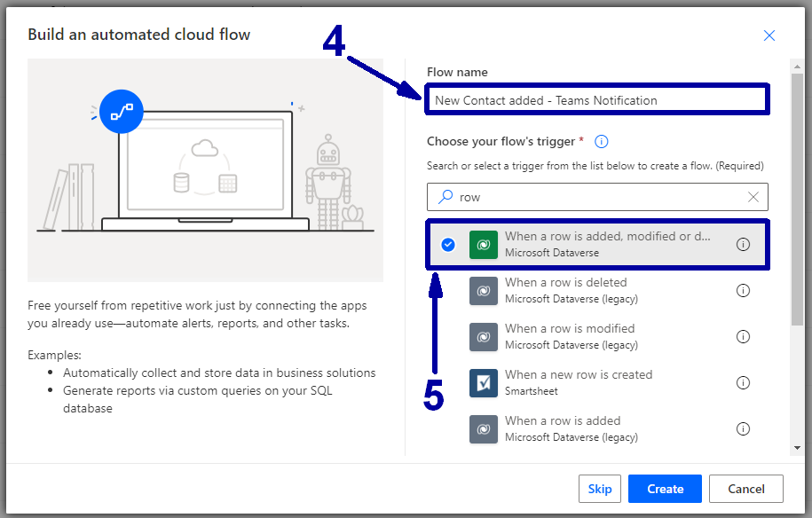Show info for 'When a row is deleted'
The image size is (812, 518).
coord(743,290)
